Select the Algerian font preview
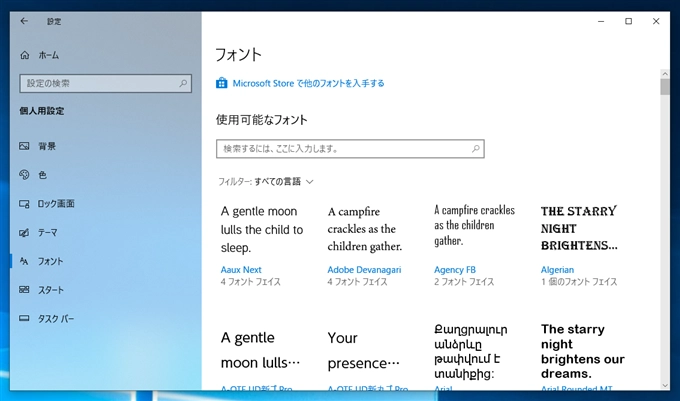Image resolution: width=680 pixels, height=401 pixels. (x=579, y=228)
